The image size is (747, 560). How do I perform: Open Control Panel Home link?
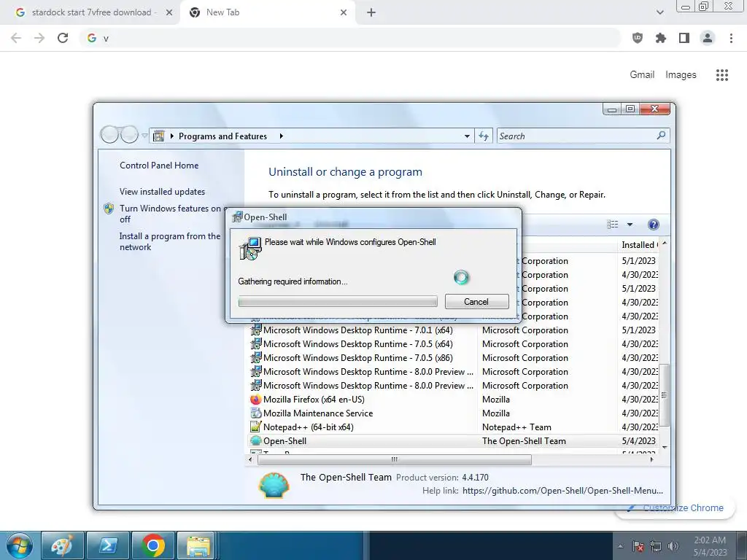pos(159,166)
